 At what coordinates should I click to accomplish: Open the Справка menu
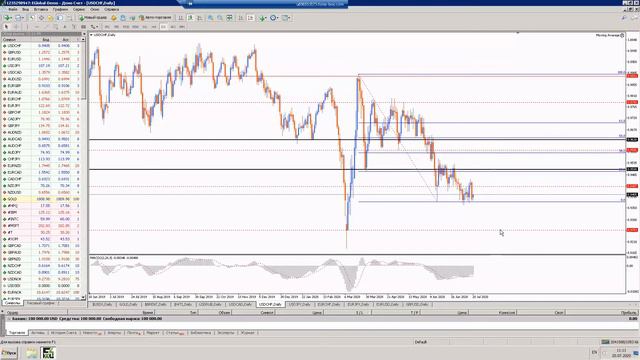[111, 9]
